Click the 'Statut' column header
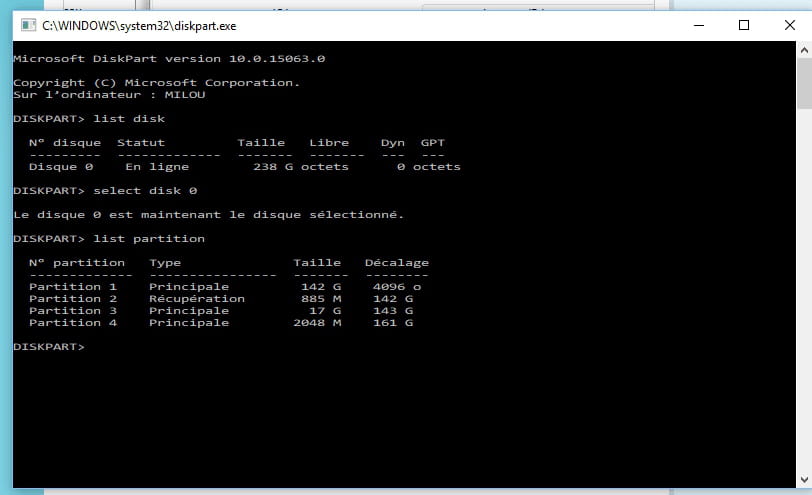 click(x=141, y=143)
